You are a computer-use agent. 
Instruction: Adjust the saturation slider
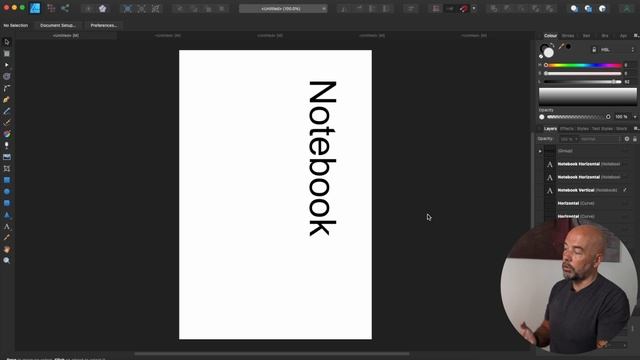583,73
